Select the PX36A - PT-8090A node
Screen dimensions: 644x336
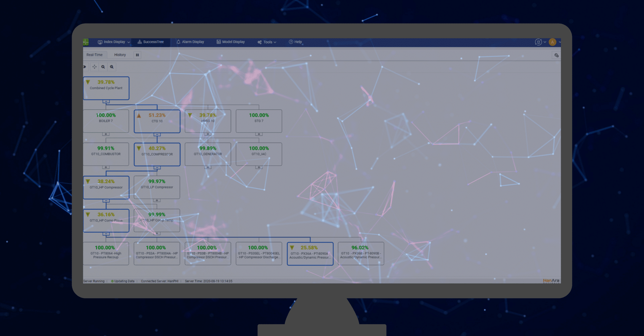[x=310, y=254]
